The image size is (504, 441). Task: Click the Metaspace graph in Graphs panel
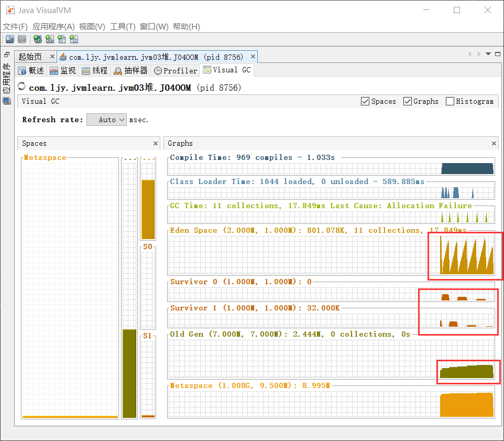point(331,404)
